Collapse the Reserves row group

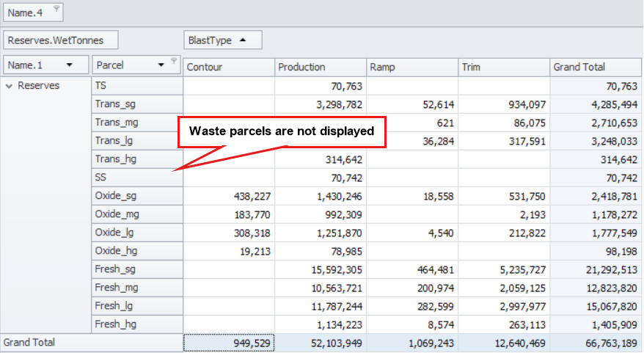[x=10, y=86]
